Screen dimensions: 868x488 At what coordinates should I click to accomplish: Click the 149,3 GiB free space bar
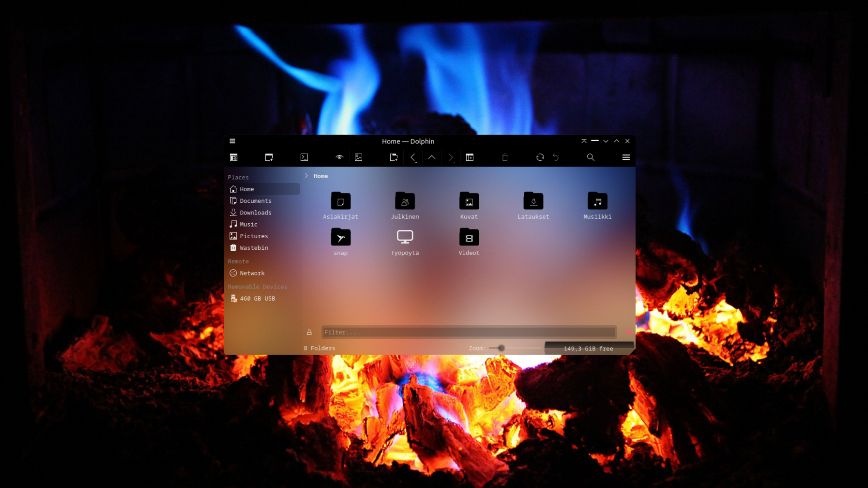[x=589, y=348]
